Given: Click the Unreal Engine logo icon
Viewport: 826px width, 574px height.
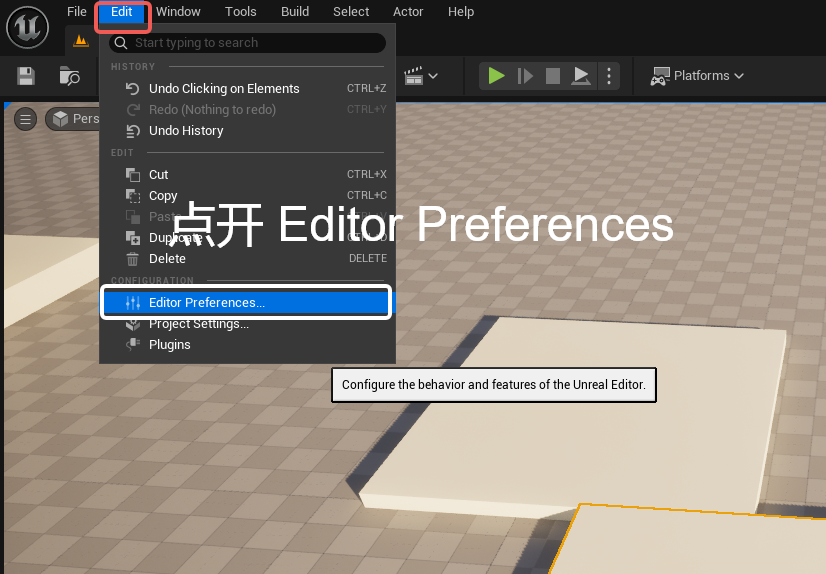Looking at the screenshot, I should [27, 27].
